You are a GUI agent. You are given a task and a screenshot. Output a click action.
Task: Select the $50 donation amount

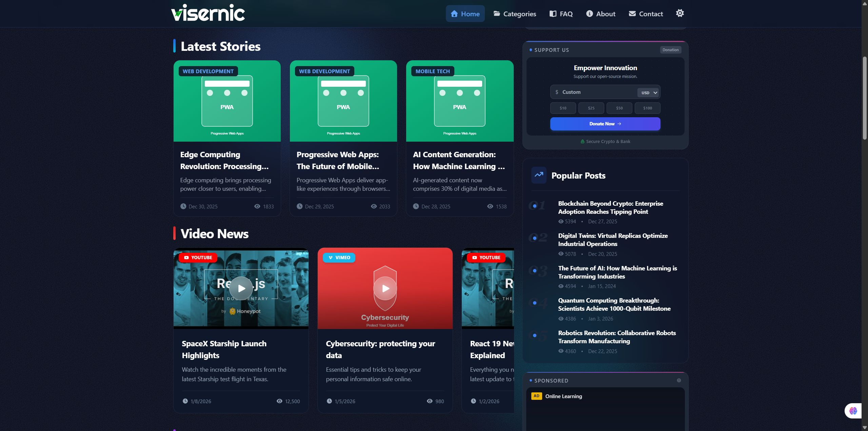(x=619, y=108)
